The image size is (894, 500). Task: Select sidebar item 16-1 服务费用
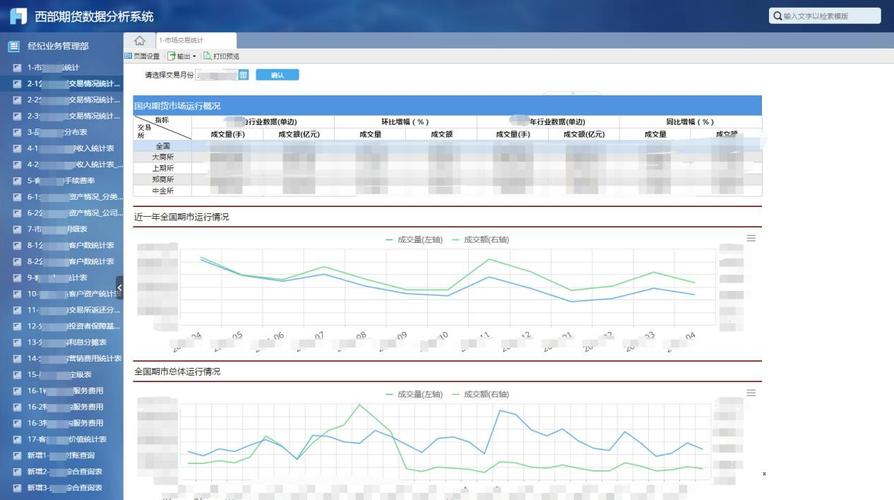point(62,391)
